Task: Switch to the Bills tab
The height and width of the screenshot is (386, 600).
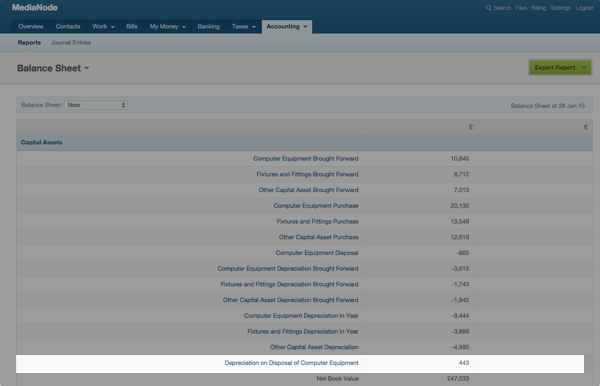Action: (x=132, y=26)
